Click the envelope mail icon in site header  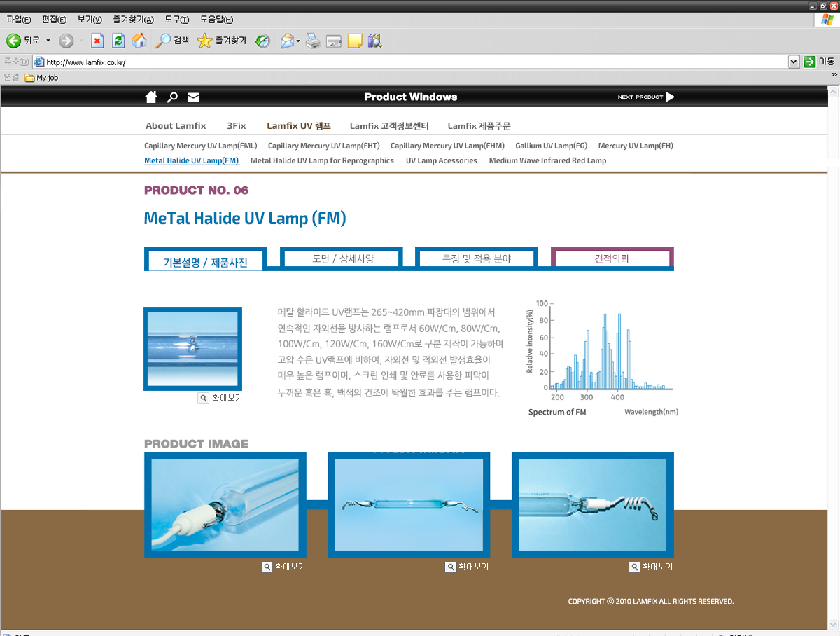click(x=193, y=97)
